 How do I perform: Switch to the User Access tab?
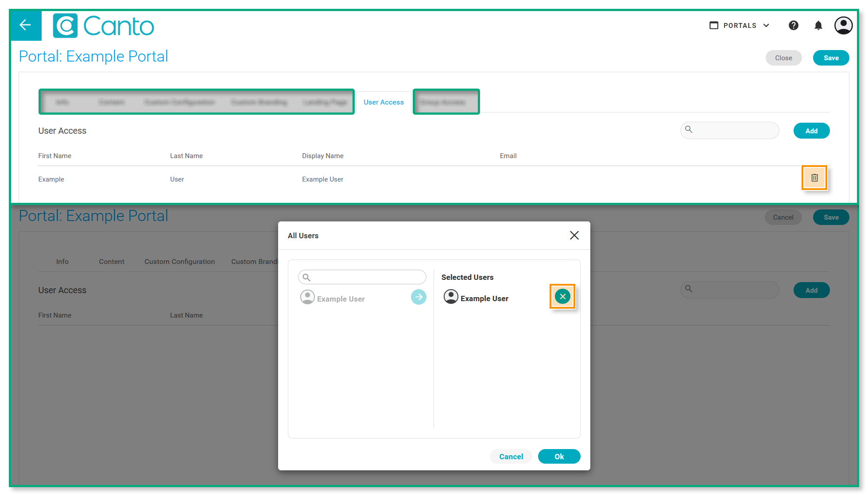(384, 102)
